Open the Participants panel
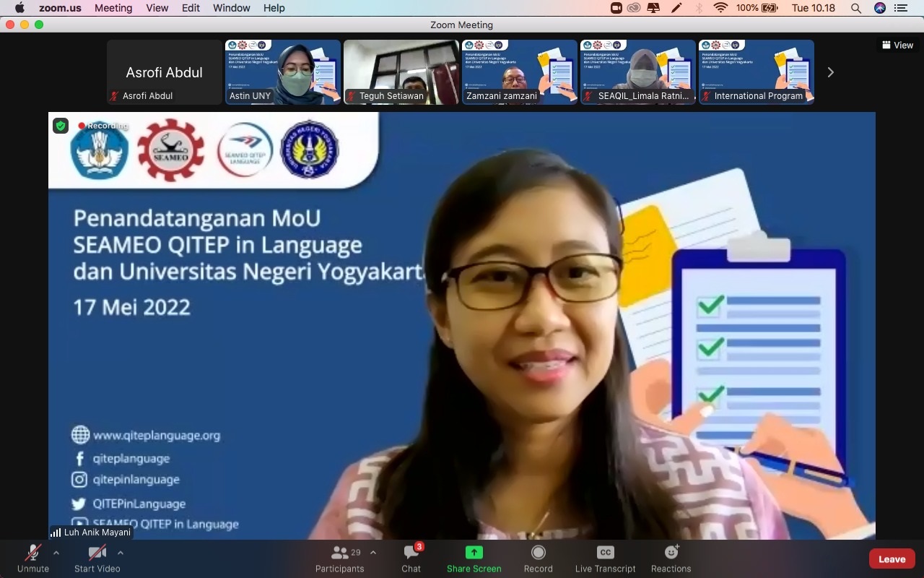Viewport: 924px width, 578px height. pyautogui.click(x=339, y=558)
